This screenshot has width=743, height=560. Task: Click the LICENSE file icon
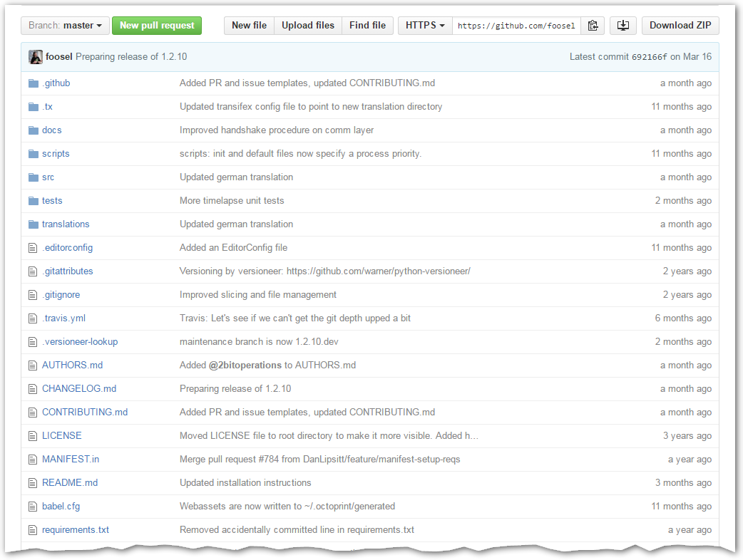click(x=32, y=435)
